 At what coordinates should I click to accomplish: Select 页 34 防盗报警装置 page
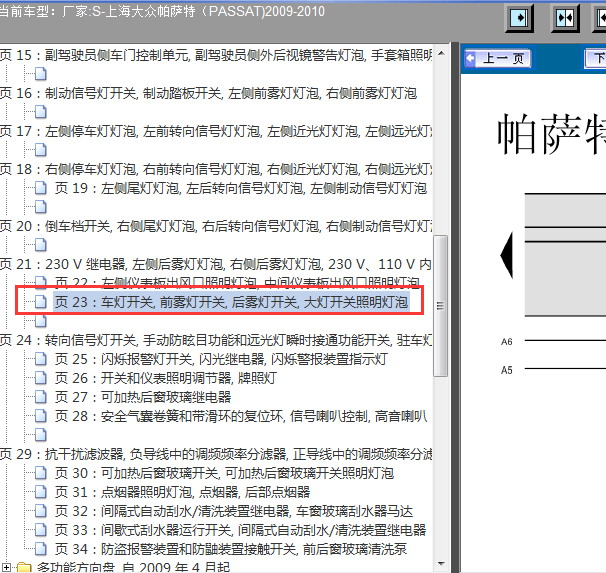[231, 549]
